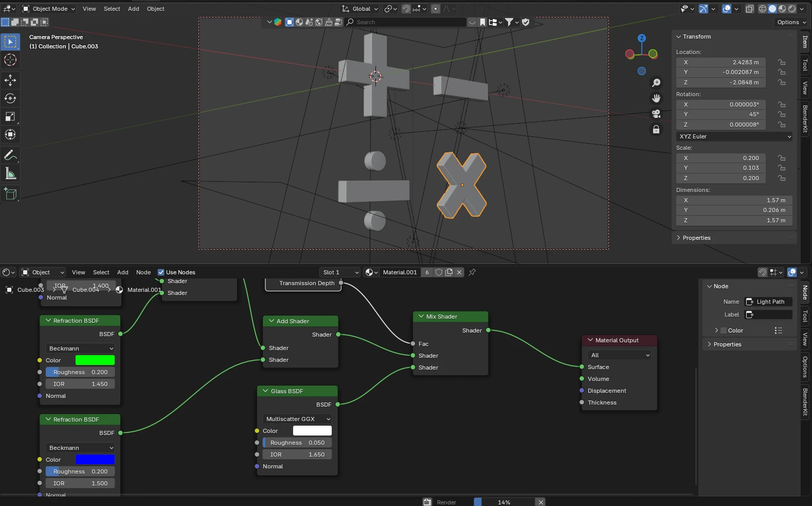Choose the Measure ruler tool
Screen dimensions: 812x506
[10, 173]
